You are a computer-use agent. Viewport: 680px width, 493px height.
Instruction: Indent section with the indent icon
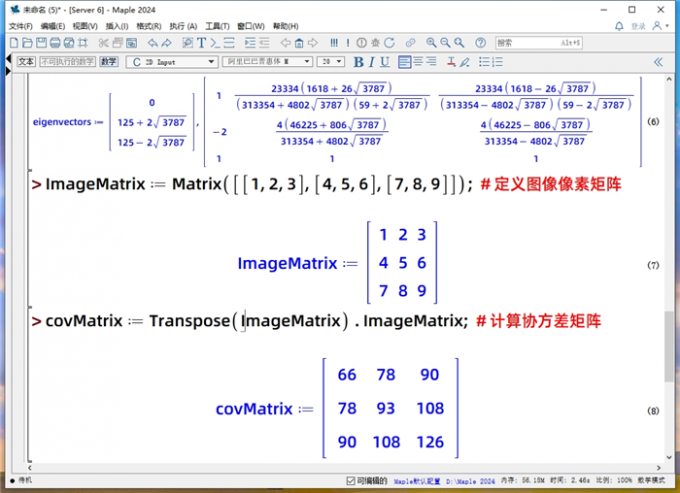pos(250,42)
